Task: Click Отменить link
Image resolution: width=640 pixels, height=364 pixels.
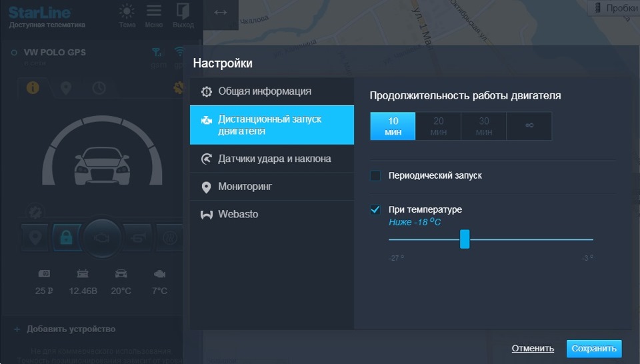Action: coord(533,349)
